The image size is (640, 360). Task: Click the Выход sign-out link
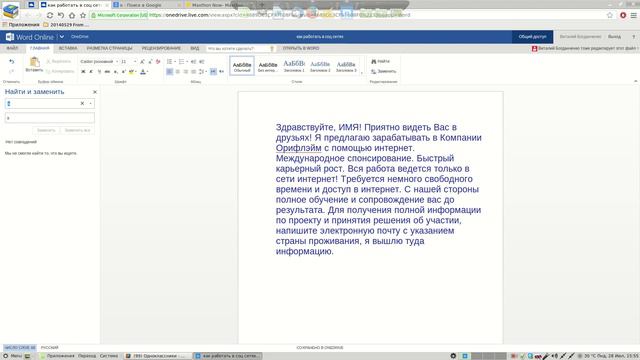coord(614,37)
